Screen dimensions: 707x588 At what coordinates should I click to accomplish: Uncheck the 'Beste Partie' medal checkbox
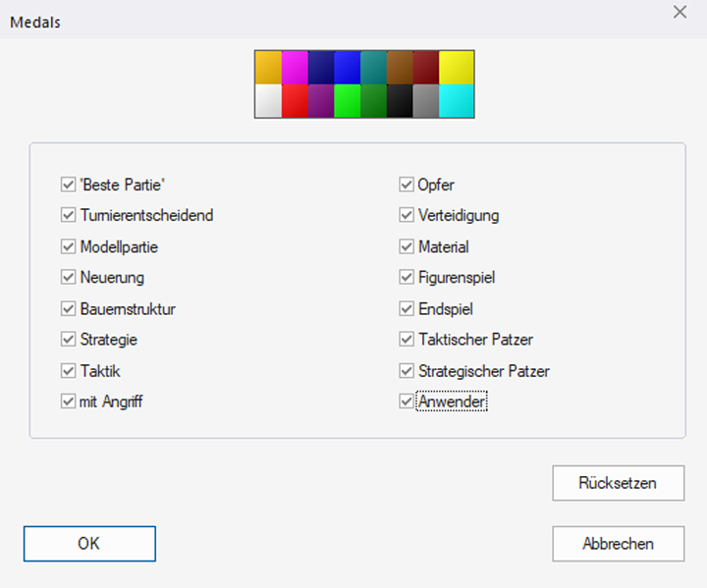coord(68,185)
